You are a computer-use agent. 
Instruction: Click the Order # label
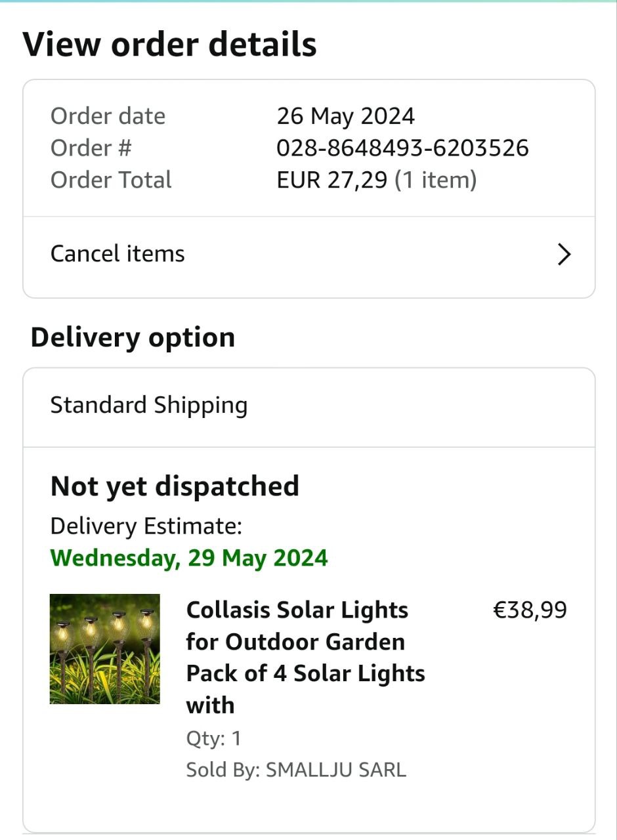click(x=91, y=148)
